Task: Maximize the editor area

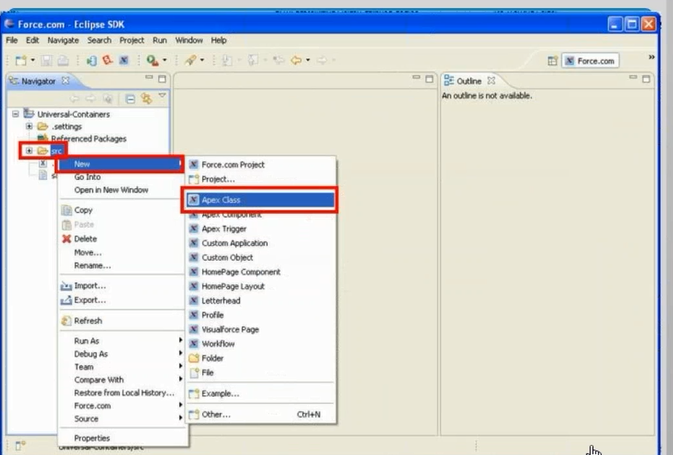Action: (429, 79)
